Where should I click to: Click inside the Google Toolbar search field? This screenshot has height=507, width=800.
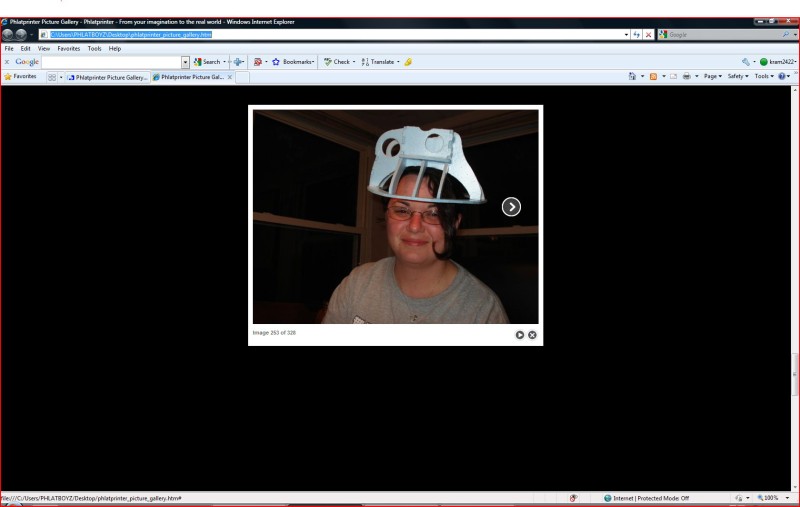tap(110, 62)
